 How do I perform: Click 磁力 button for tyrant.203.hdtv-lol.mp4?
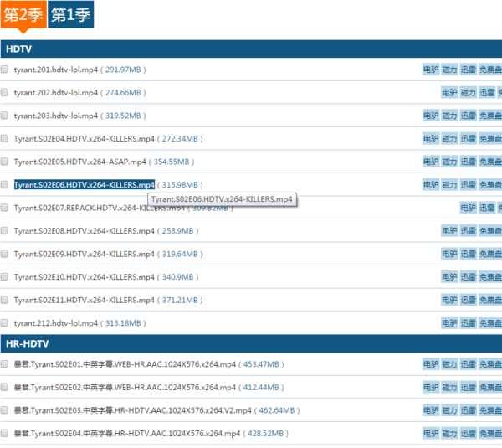coord(449,116)
